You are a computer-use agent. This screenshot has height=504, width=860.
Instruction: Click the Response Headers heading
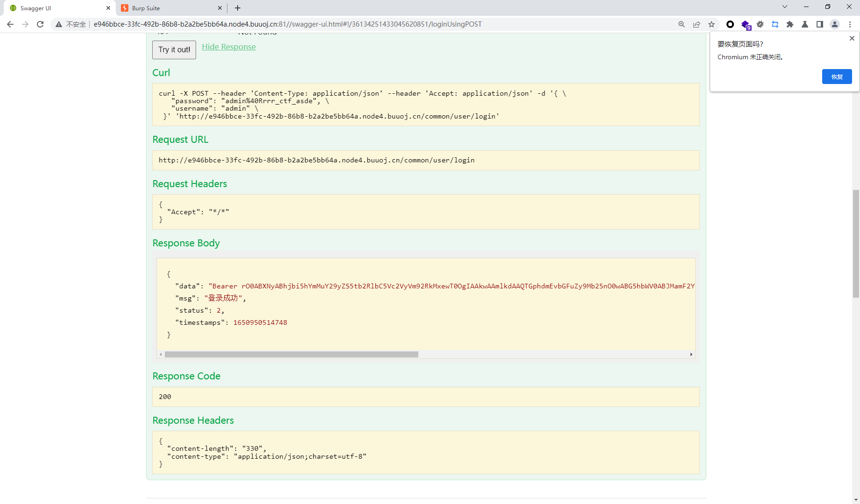click(x=193, y=420)
